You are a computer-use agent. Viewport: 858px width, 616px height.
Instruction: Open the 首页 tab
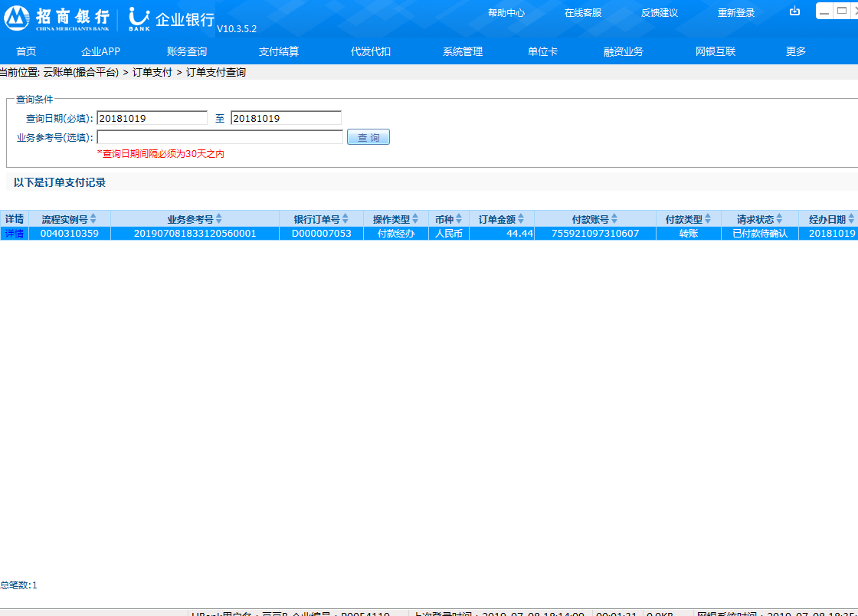[x=26, y=51]
